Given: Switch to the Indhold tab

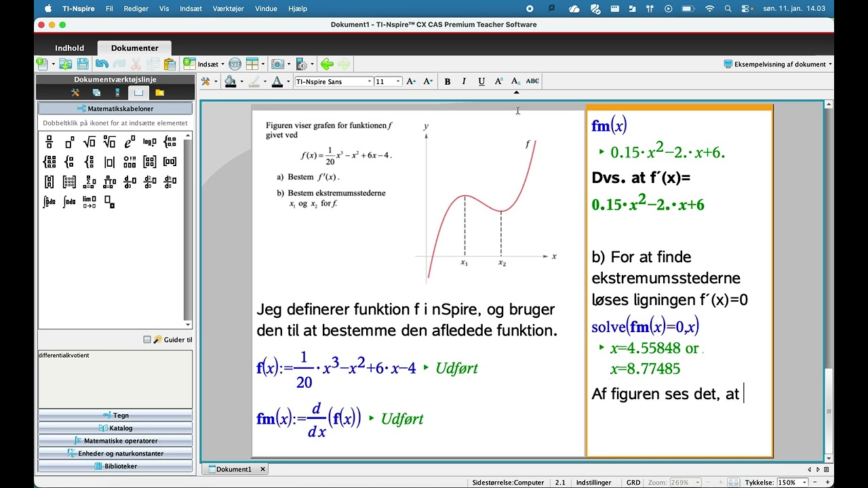Looking at the screenshot, I should pyautogui.click(x=69, y=48).
